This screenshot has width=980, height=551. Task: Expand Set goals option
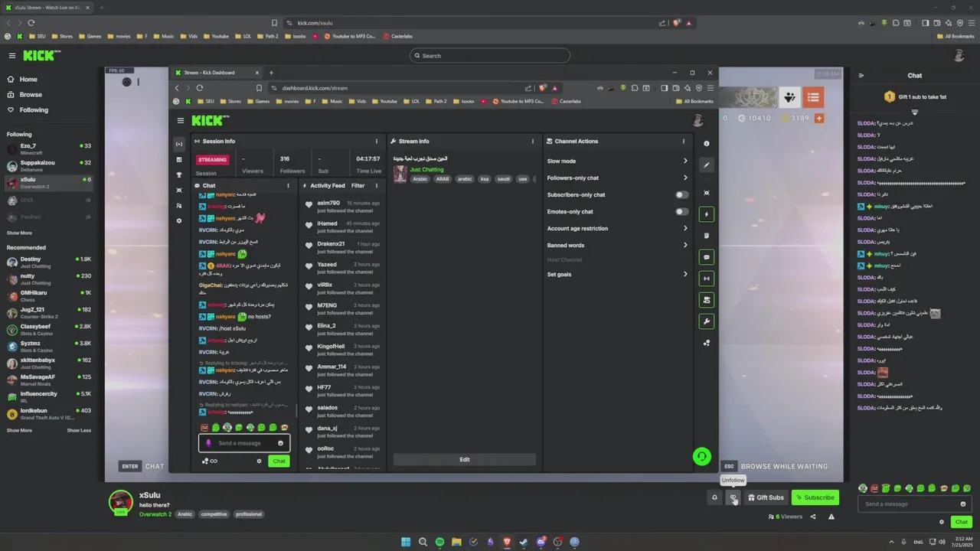(617, 274)
